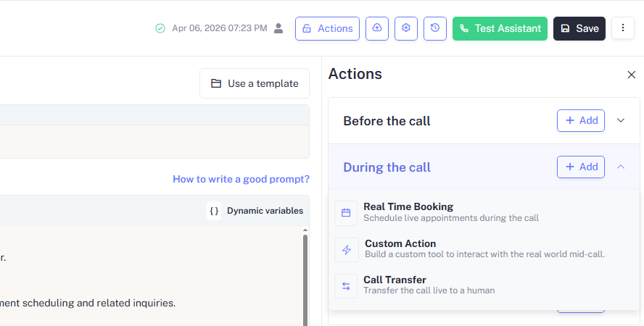Open the How to write a good prompt link
The image size is (644, 326).
tap(241, 179)
